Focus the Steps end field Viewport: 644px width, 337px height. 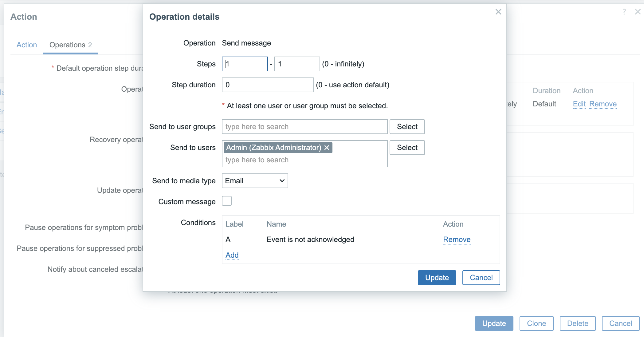coord(297,64)
